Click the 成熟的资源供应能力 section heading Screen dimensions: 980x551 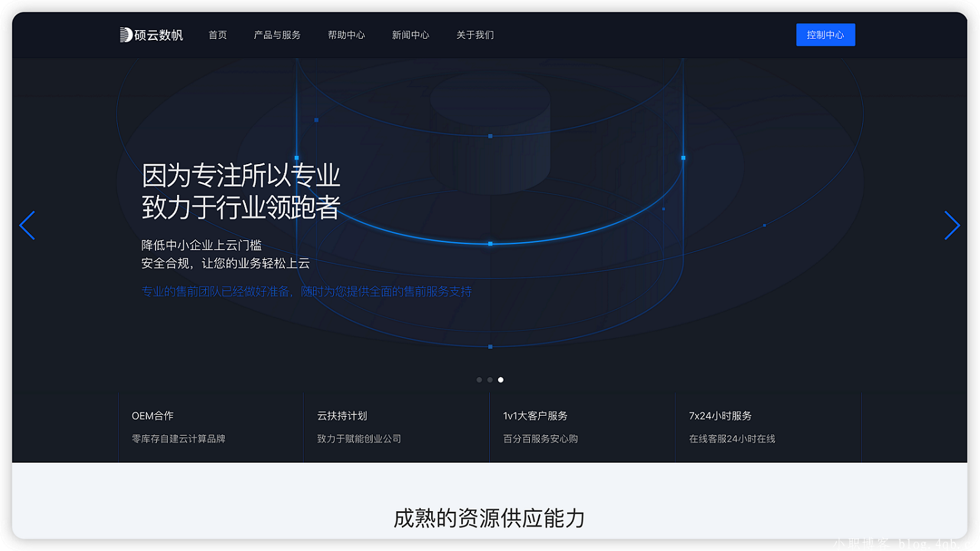pos(489,519)
